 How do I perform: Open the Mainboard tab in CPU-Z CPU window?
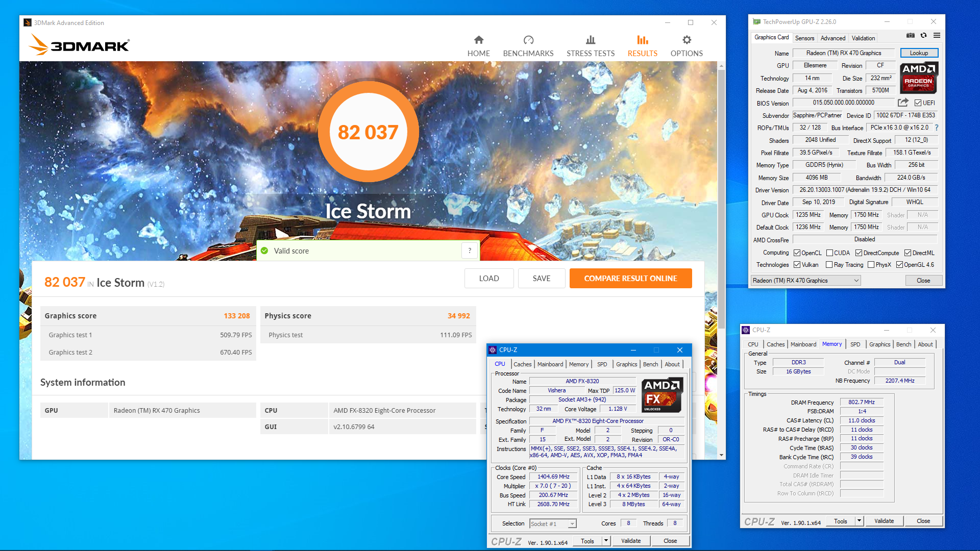point(550,364)
